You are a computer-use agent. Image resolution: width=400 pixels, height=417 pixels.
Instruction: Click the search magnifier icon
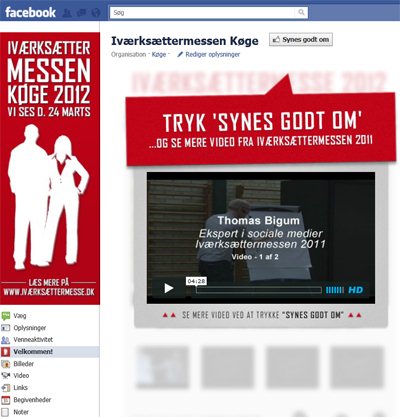301,13
